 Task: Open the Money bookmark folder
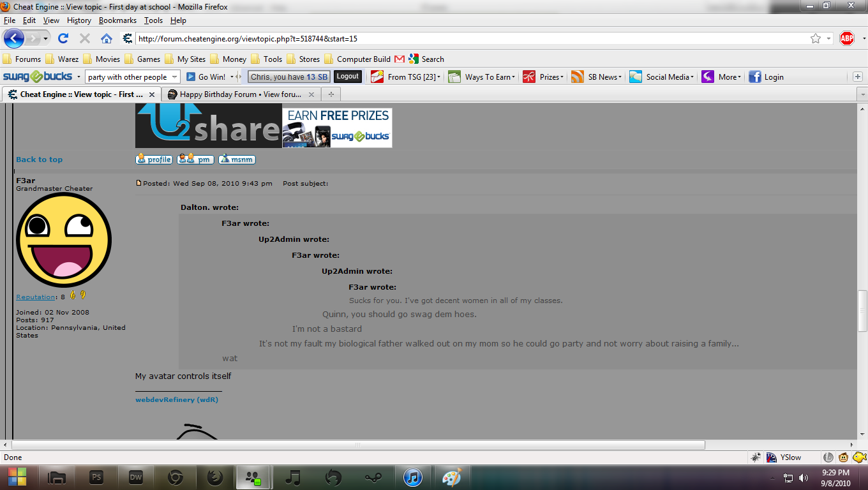tap(228, 59)
